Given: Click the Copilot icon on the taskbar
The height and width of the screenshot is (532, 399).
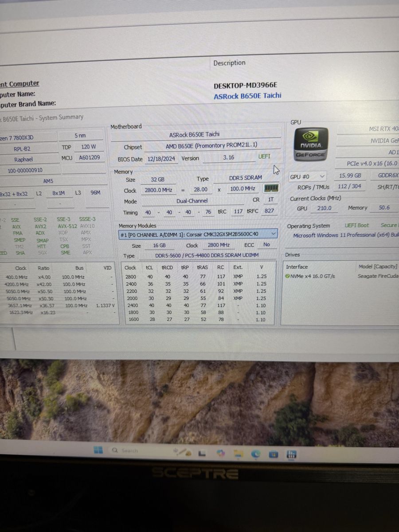Looking at the screenshot, I should point(221,453).
